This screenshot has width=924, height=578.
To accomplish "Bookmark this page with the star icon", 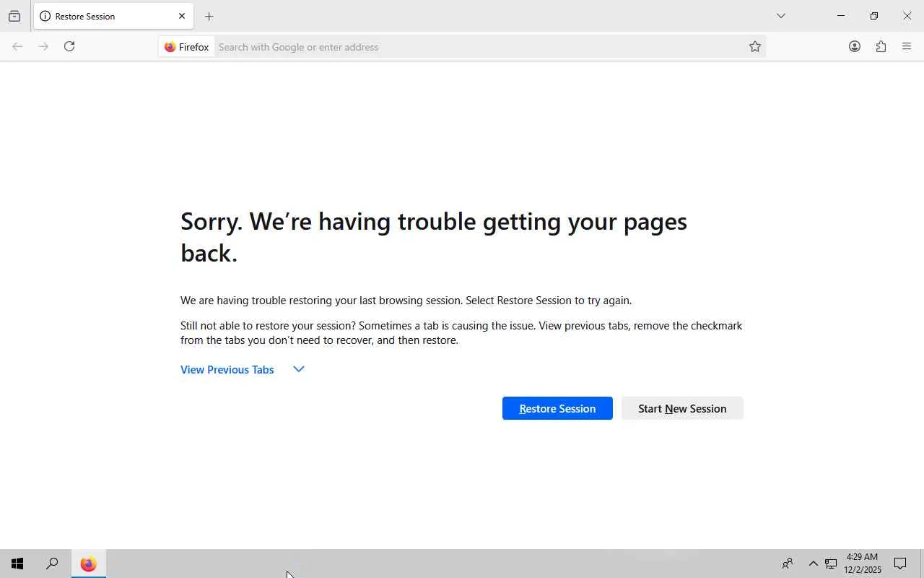I will (x=754, y=47).
